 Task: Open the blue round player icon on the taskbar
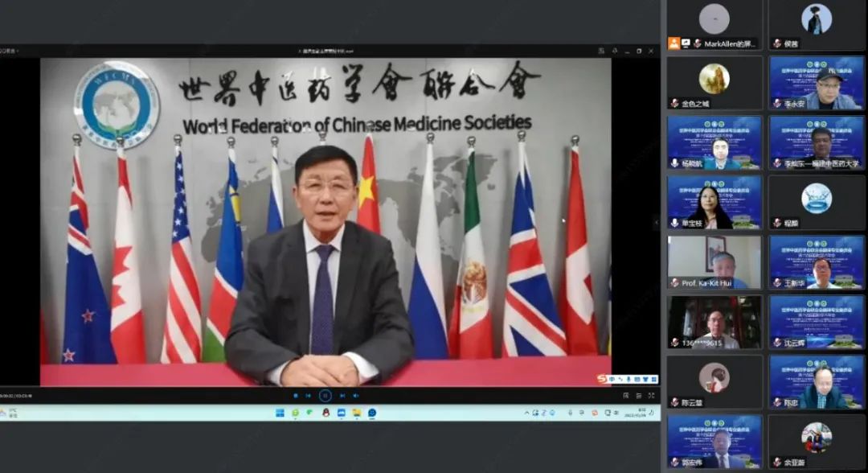(373, 413)
